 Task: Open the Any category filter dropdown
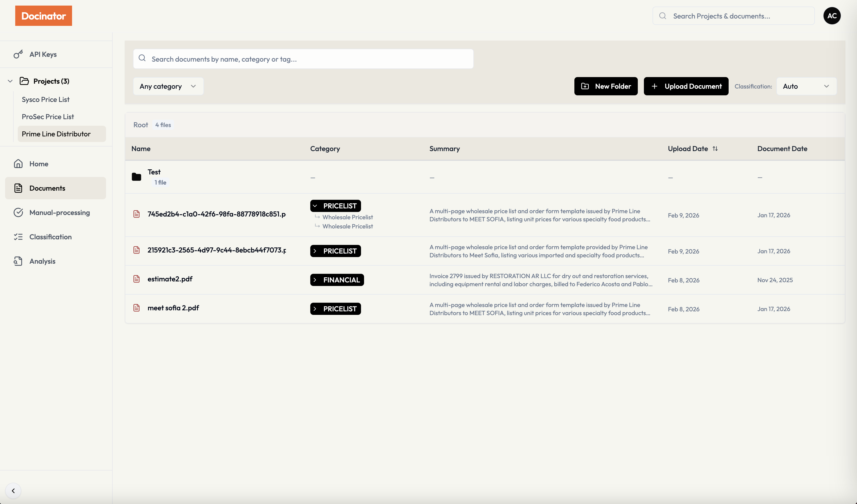[168, 86]
